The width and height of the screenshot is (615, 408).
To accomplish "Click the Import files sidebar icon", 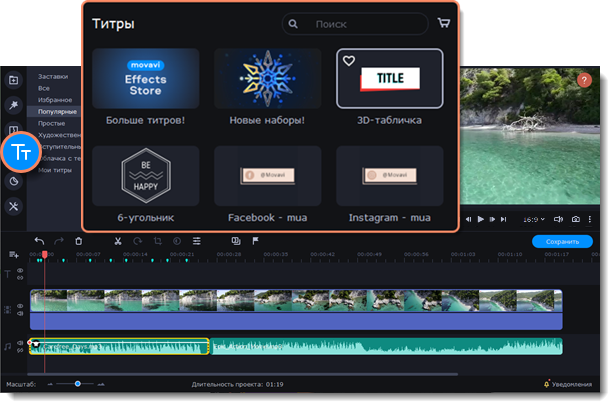I will (x=13, y=79).
